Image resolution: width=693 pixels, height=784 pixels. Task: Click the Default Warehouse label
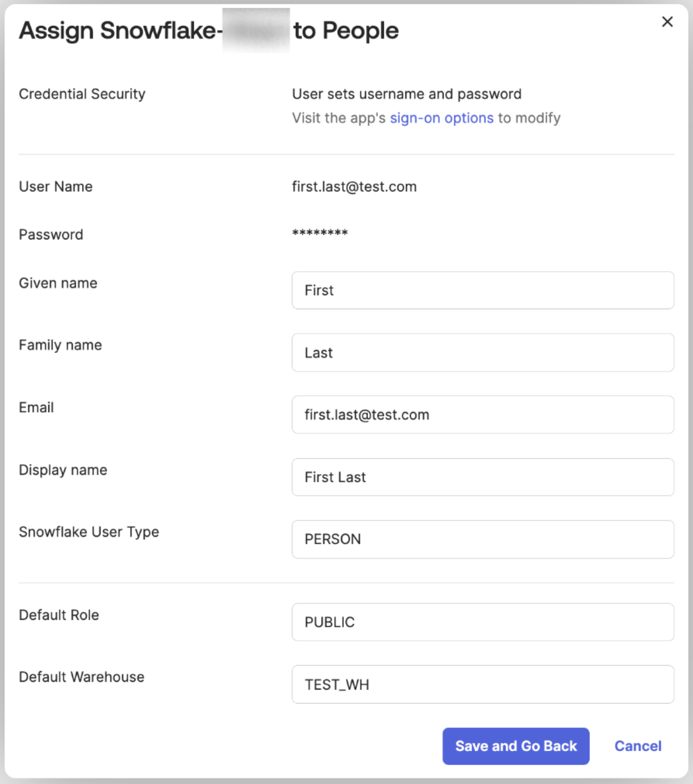[x=82, y=677]
